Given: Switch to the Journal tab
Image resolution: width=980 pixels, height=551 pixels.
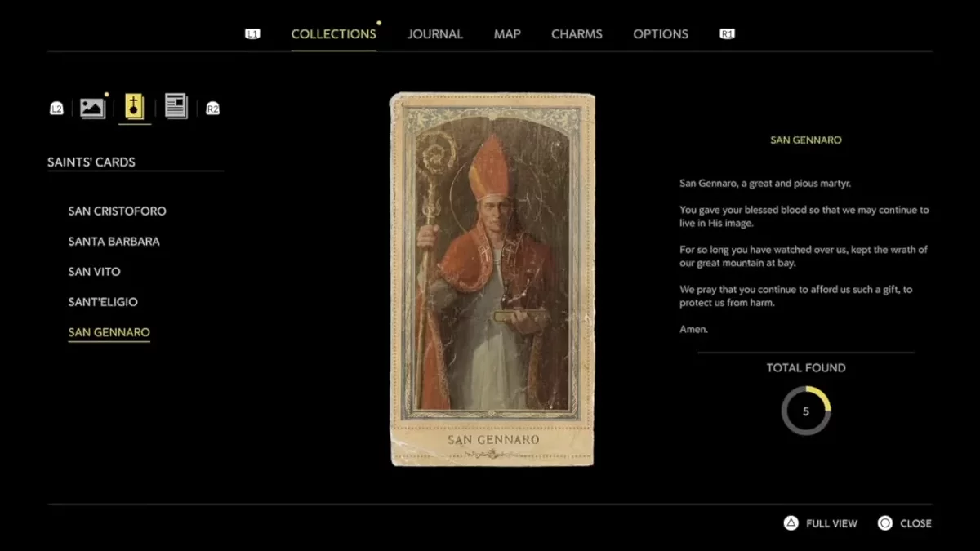Looking at the screenshot, I should point(435,34).
